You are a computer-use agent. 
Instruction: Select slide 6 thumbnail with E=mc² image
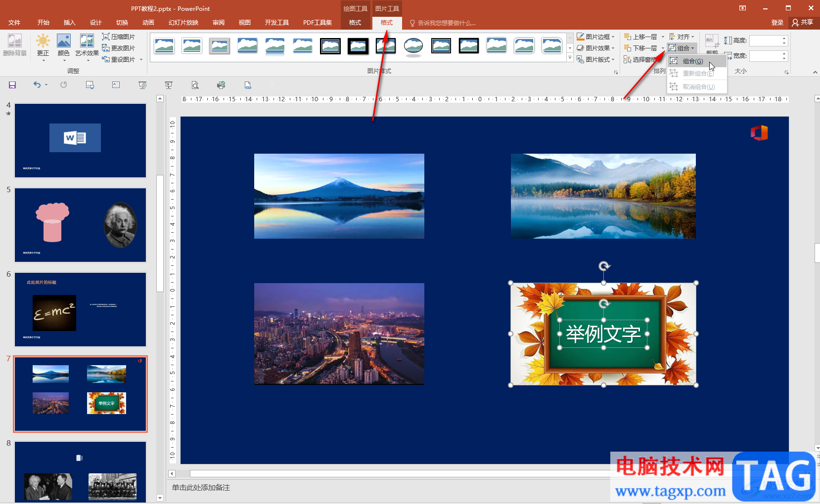80,309
